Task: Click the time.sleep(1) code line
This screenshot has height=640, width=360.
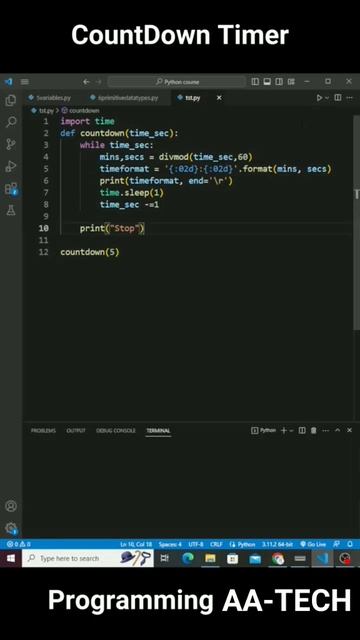Action: coord(131,193)
